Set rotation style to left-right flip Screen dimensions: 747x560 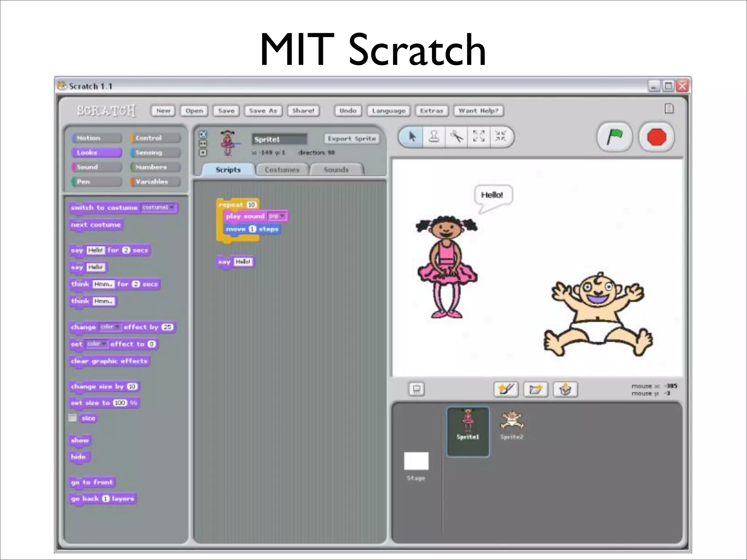[203, 144]
